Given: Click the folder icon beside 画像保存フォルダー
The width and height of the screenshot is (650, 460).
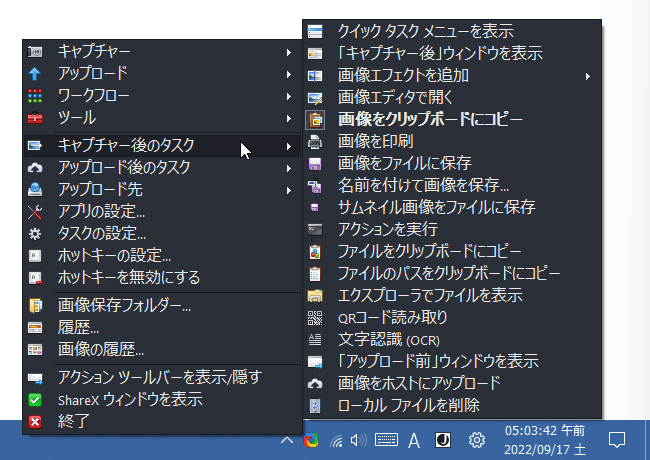Looking at the screenshot, I should point(35,305).
